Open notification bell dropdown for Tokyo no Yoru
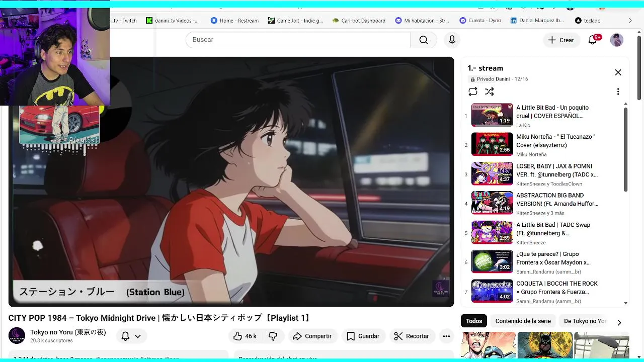The width and height of the screenshot is (644, 362). [131, 336]
